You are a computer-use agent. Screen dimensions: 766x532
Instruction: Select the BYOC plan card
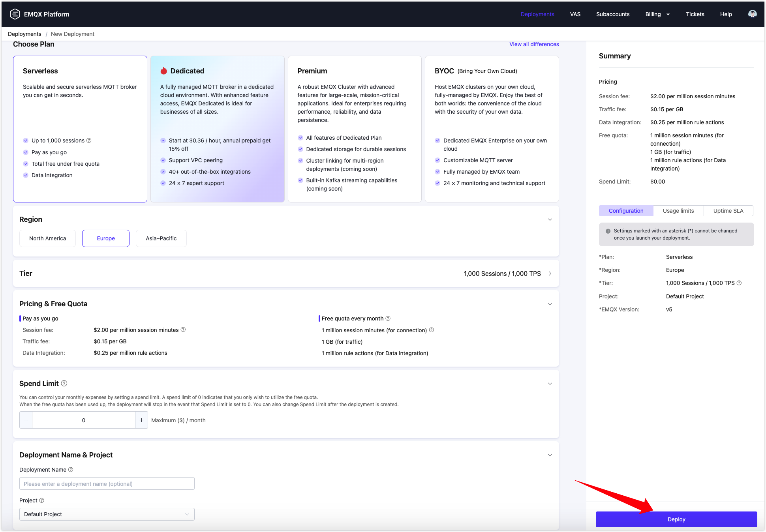tap(492, 129)
